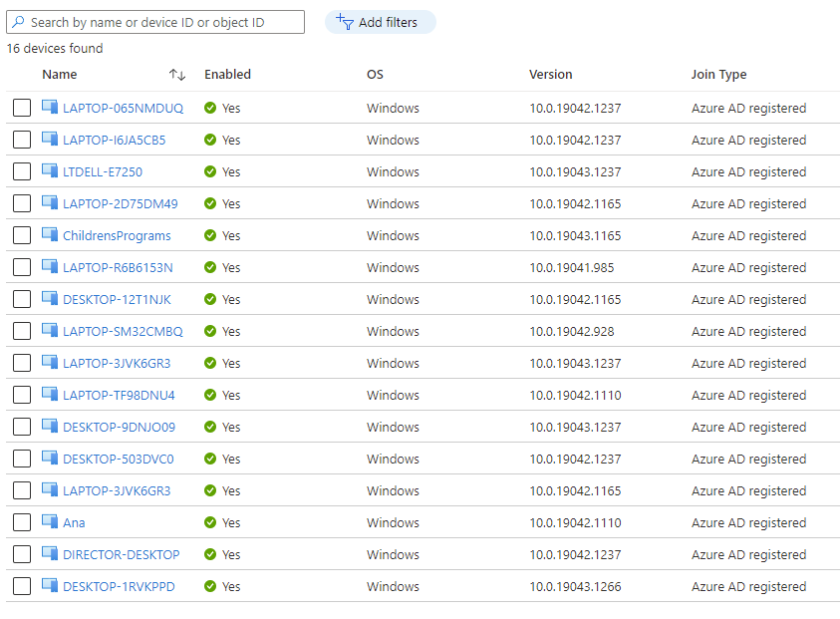Click Azure AD registered in the Ana row
This screenshot has width=840, height=619.
pyautogui.click(x=749, y=522)
